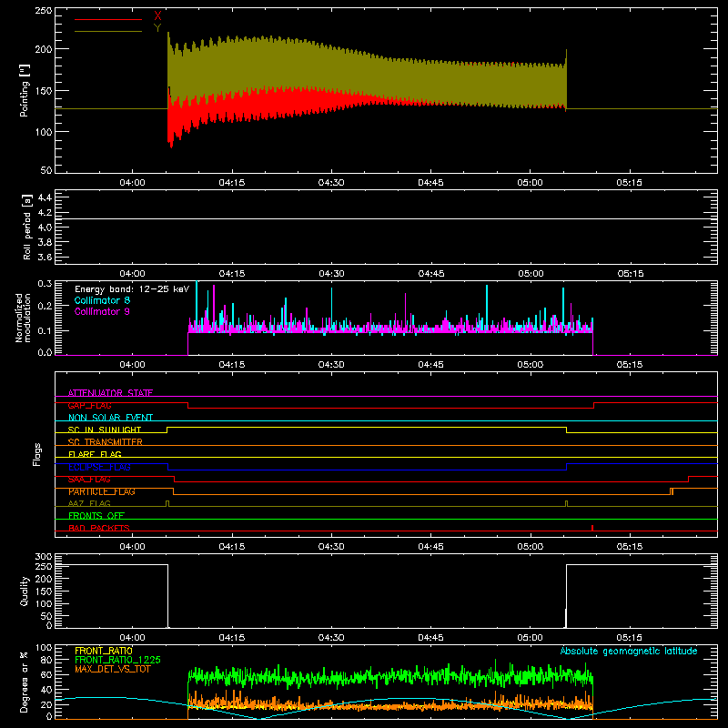
Task: Select the FRONTS_OFF flag label
Action: click(x=96, y=516)
